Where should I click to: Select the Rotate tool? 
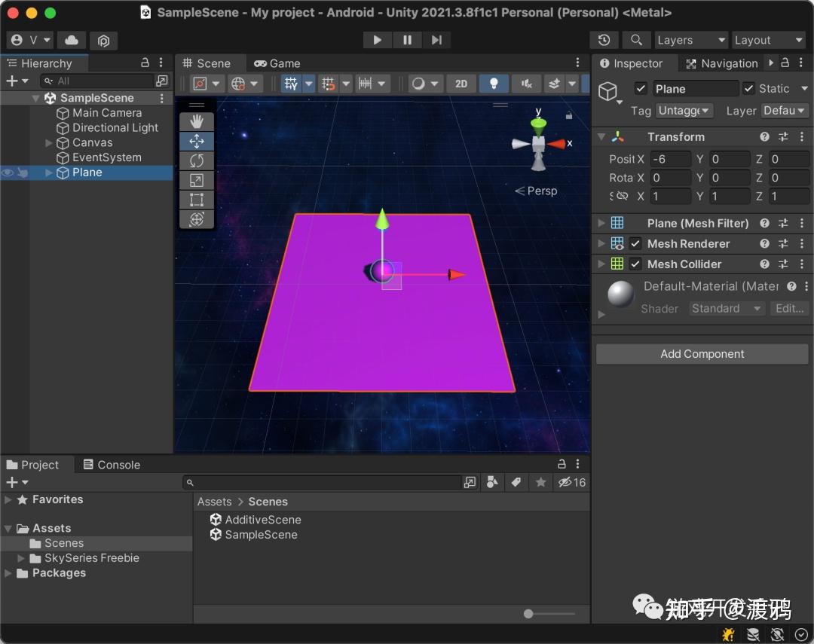click(x=197, y=160)
